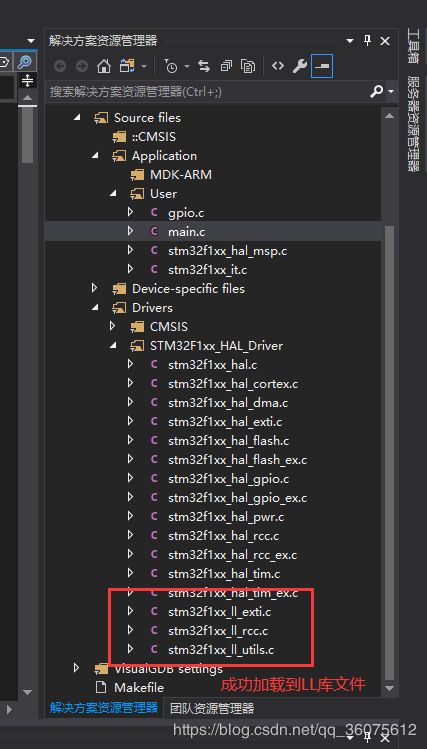The image size is (427, 749).
Task: Click the Collapse All icon
Action: pos(226,66)
